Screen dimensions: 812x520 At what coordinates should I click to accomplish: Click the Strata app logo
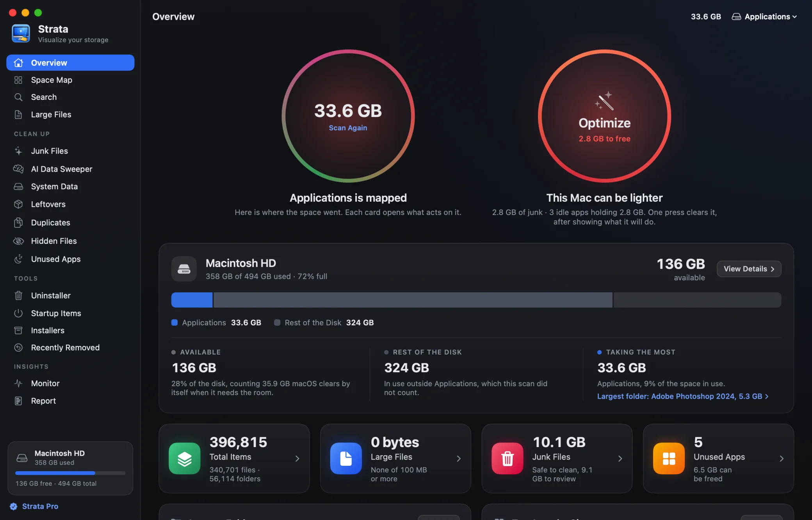pyautogui.click(x=21, y=34)
